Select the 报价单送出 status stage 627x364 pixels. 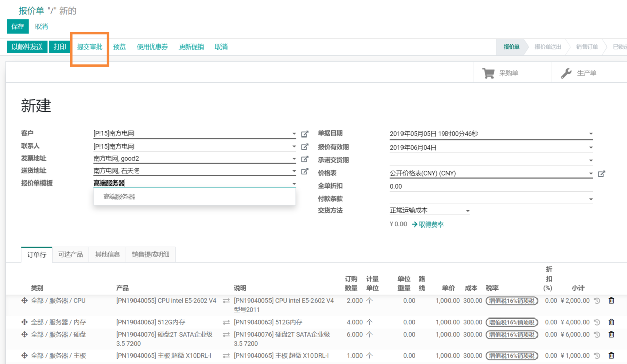tap(548, 47)
